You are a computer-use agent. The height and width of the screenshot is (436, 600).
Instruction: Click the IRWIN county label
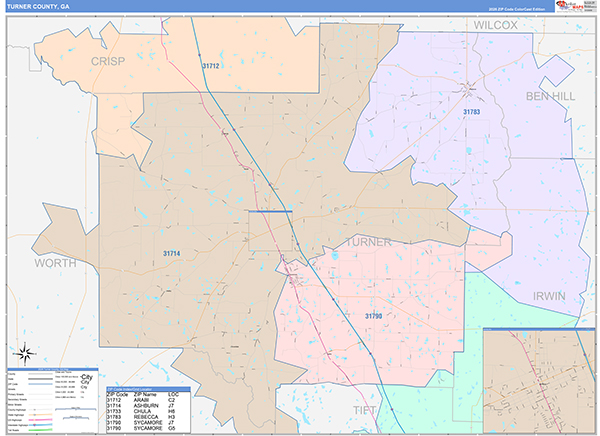pos(549,296)
